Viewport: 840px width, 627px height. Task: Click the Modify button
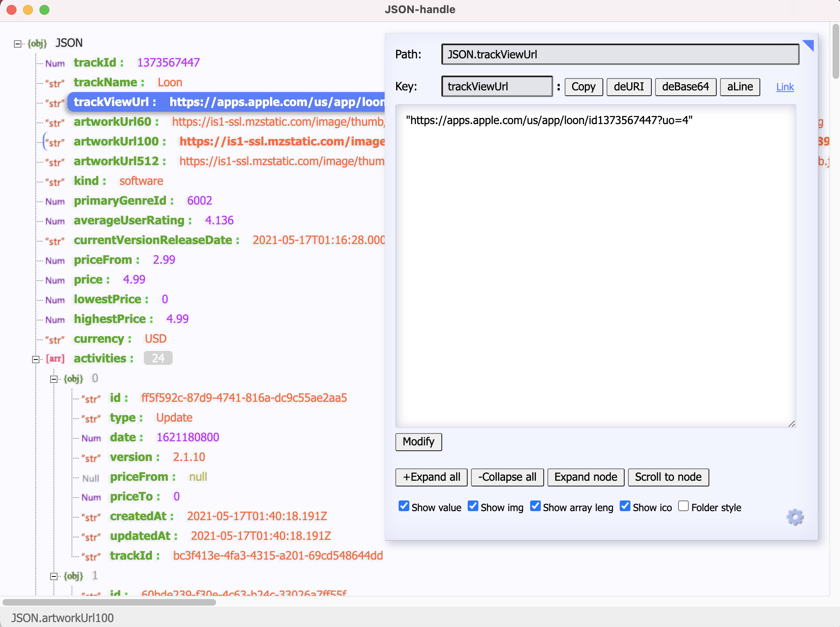click(419, 442)
